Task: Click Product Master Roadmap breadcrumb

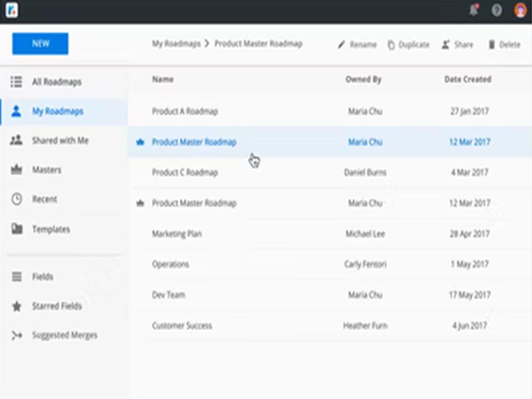Action: coord(259,43)
